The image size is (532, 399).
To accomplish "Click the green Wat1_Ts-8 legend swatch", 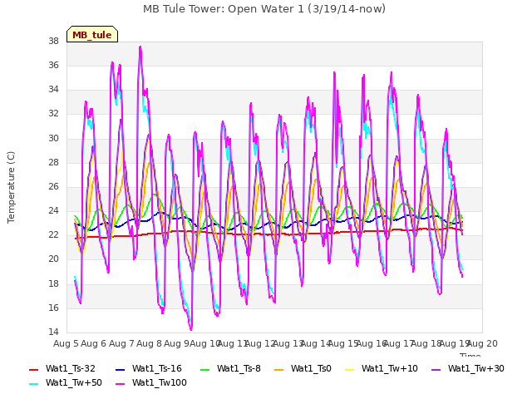I will (x=205, y=369).
